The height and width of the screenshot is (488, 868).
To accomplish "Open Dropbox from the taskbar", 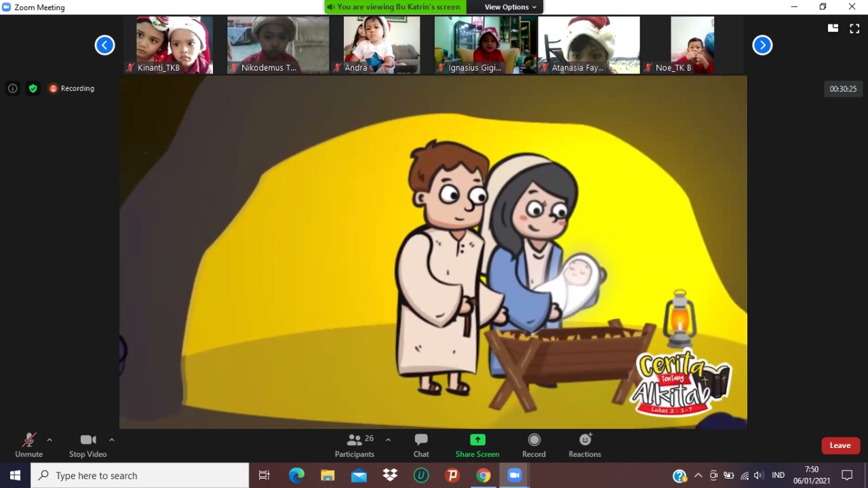I will (x=390, y=475).
